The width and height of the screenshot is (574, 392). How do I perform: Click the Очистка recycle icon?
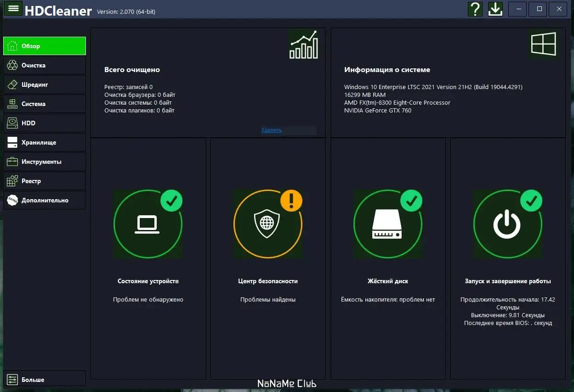pyautogui.click(x=12, y=65)
